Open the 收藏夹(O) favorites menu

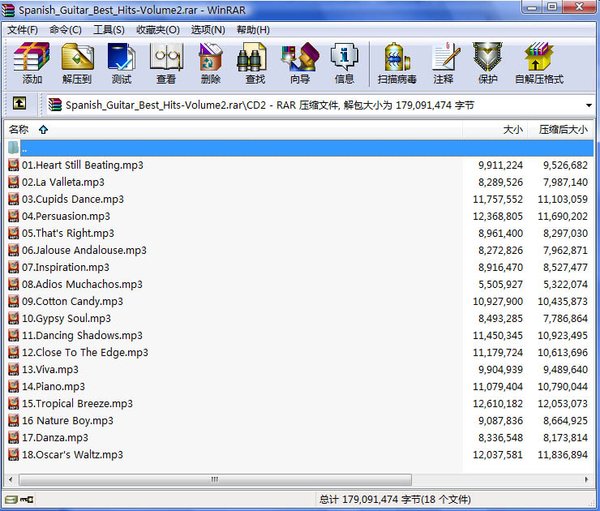tap(158, 29)
